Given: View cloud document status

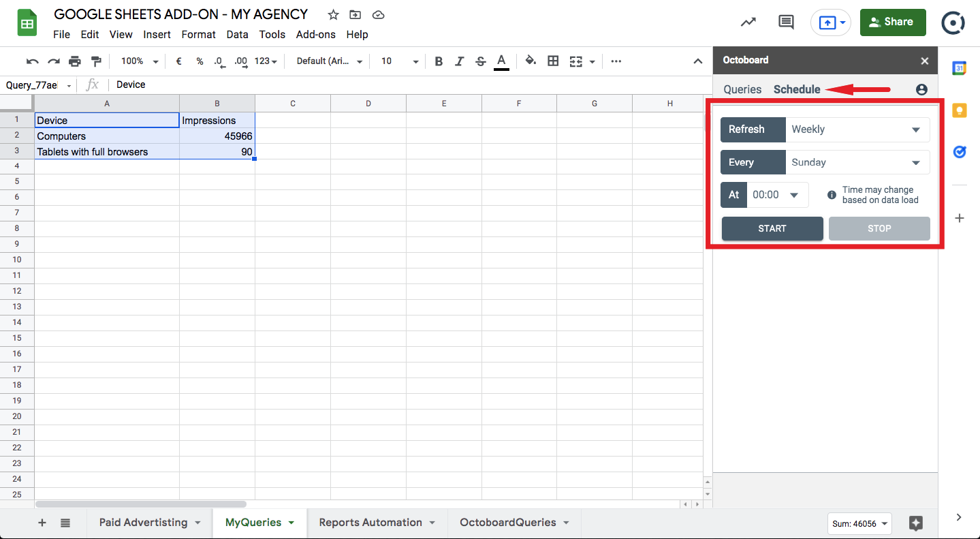Looking at the screenshot, I should pyautogui.click(x=379, y=14).
